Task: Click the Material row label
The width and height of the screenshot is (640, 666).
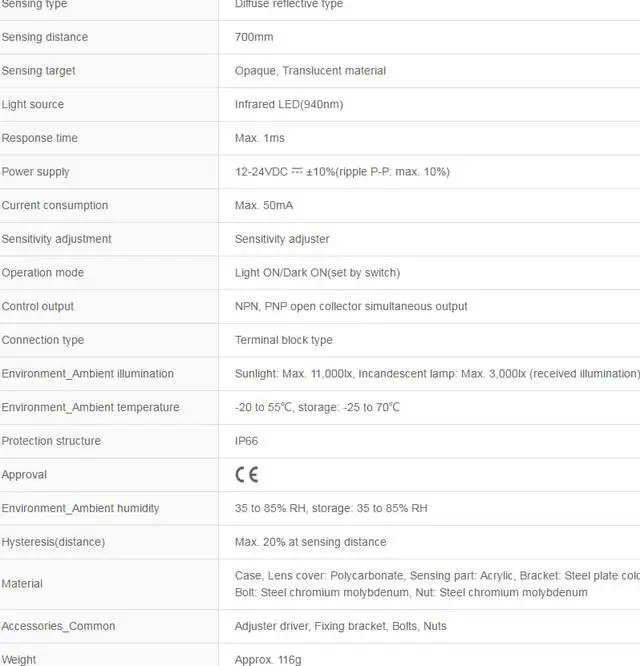Action: pos(22,584)
